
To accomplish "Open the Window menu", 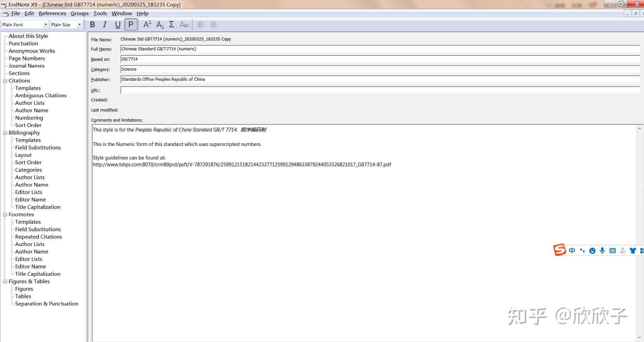I will click(122, 14).
